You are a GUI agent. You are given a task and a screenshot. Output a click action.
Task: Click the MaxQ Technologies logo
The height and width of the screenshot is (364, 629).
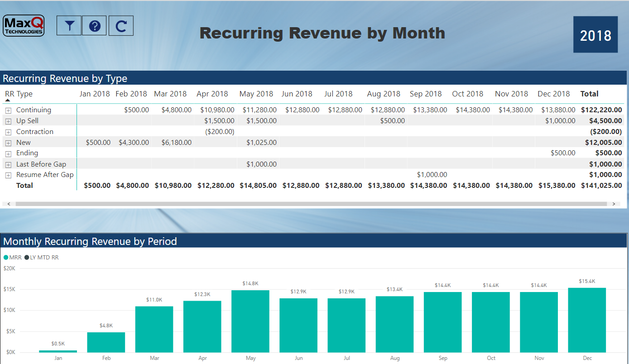(x=24, y=26)
